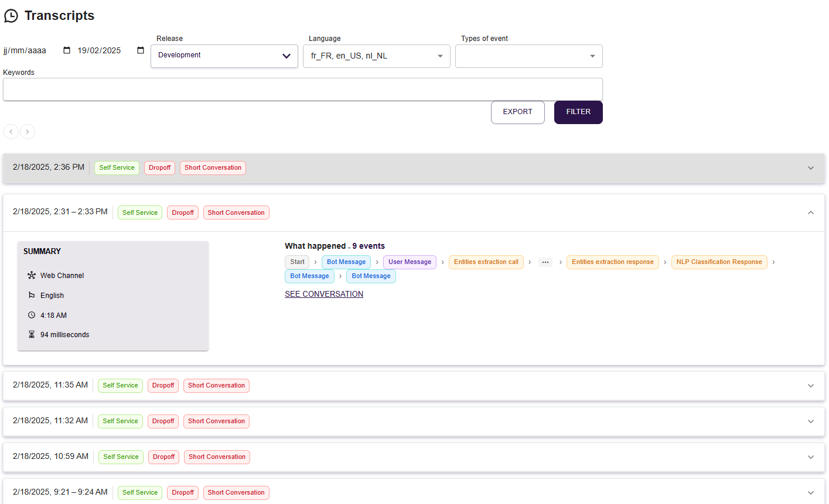The image size is (829, 504).
Task: Click the NLP Classification Response chip
Action: (x=719, y=262)
